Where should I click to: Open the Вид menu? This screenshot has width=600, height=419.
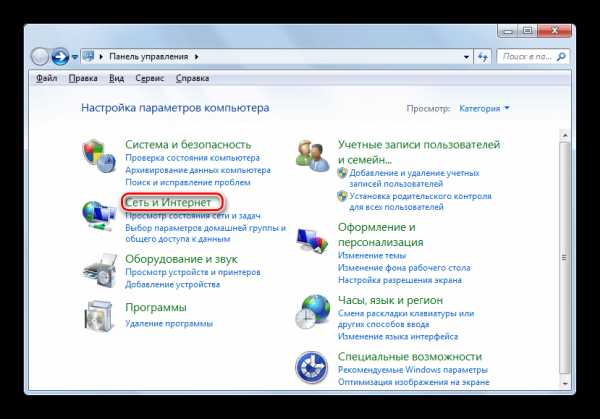point(116,78)
